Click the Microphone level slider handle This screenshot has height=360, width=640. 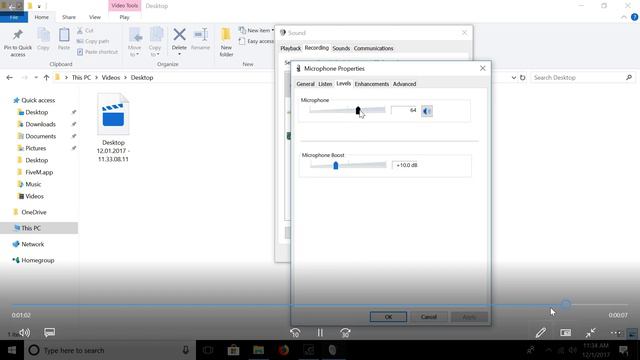coord(358,110)
